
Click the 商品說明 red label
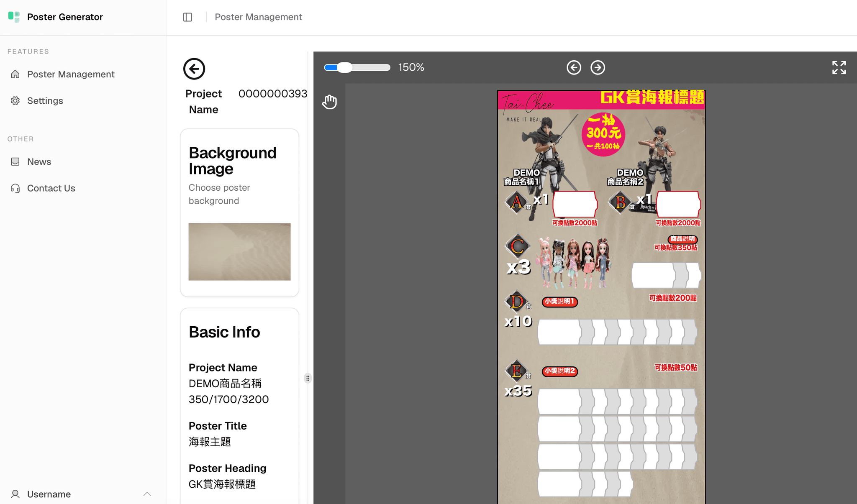(x=683, y=239)
